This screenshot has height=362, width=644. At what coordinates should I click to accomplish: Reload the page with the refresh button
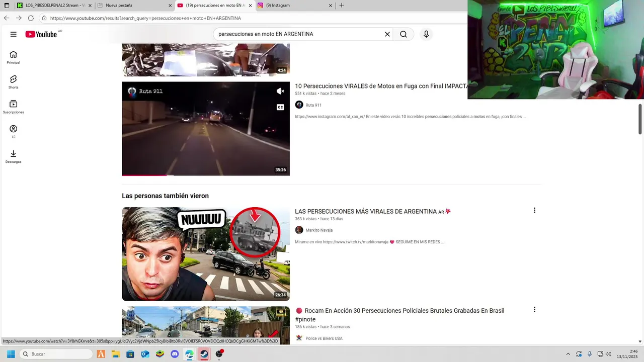(31, 18)
